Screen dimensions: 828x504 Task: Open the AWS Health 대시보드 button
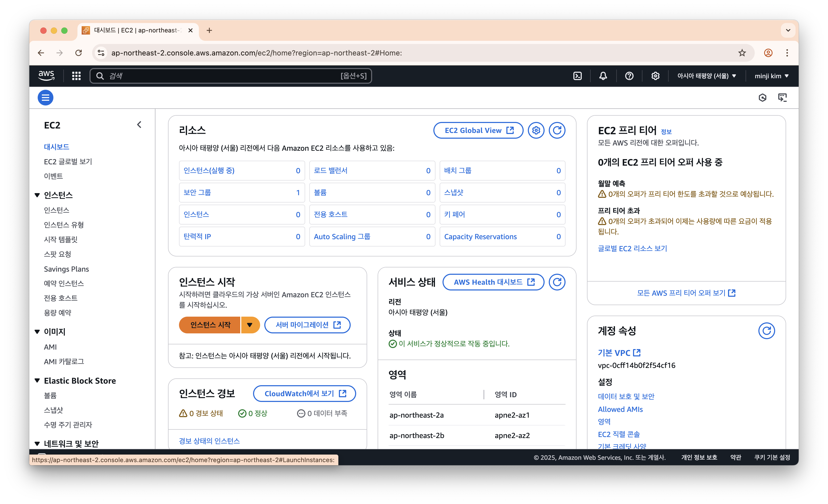pyautogui.click(x=493, y=282)
